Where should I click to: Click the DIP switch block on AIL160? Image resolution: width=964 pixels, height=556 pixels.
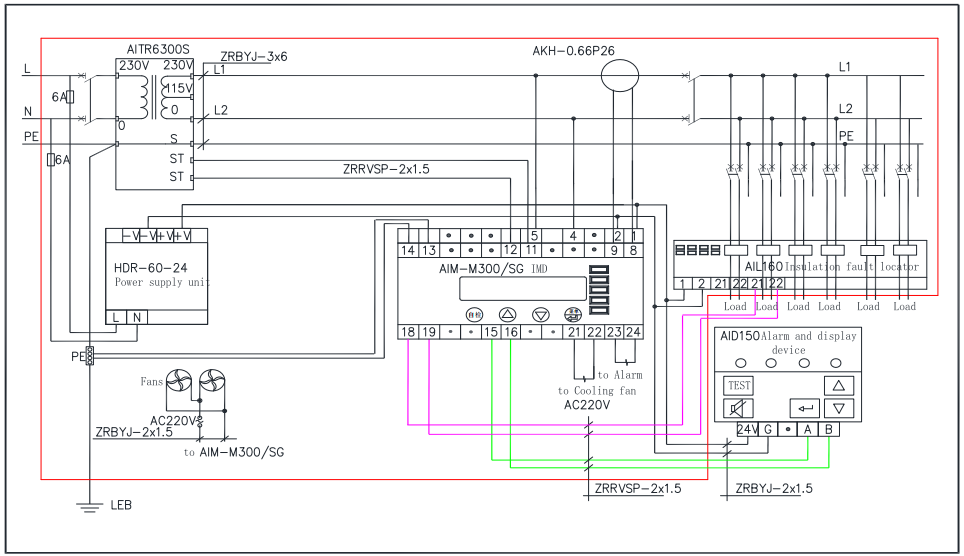[x=698, y=250]
